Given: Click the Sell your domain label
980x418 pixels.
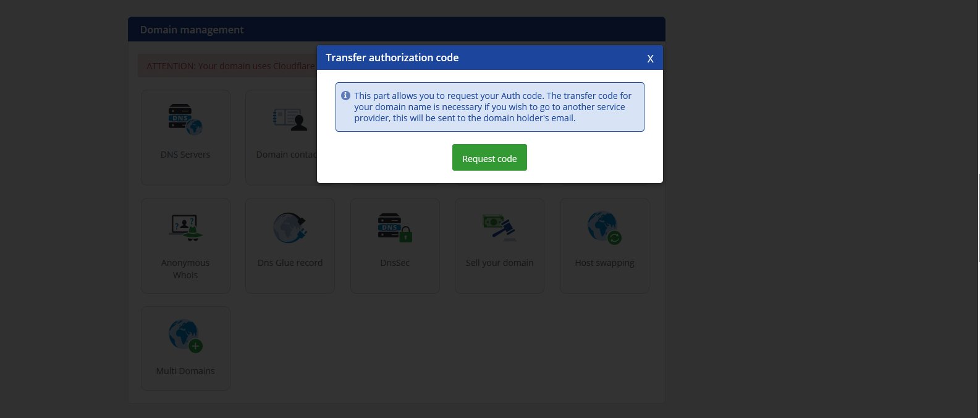Looking at the screenshot, I should (499, 263).
